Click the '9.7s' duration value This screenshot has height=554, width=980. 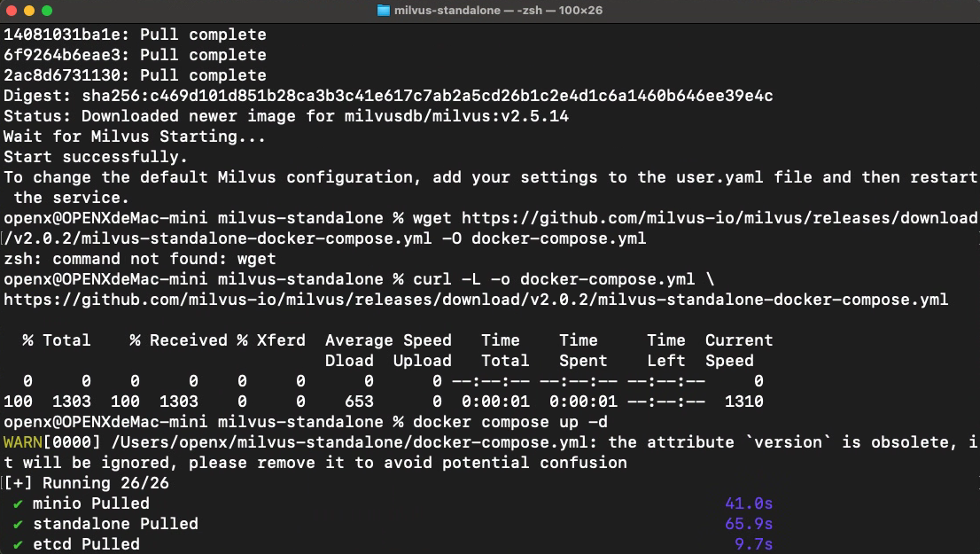click(754, 544)
